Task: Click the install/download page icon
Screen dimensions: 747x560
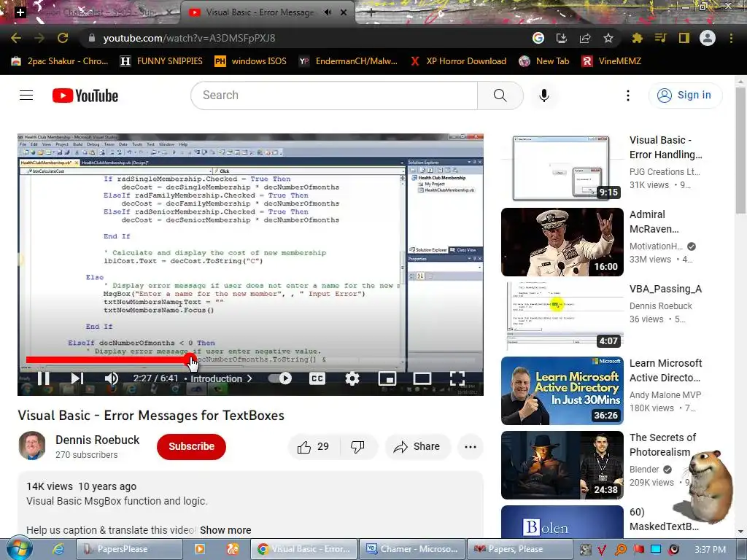Action: pyautogui.click(x=562, y=38)
